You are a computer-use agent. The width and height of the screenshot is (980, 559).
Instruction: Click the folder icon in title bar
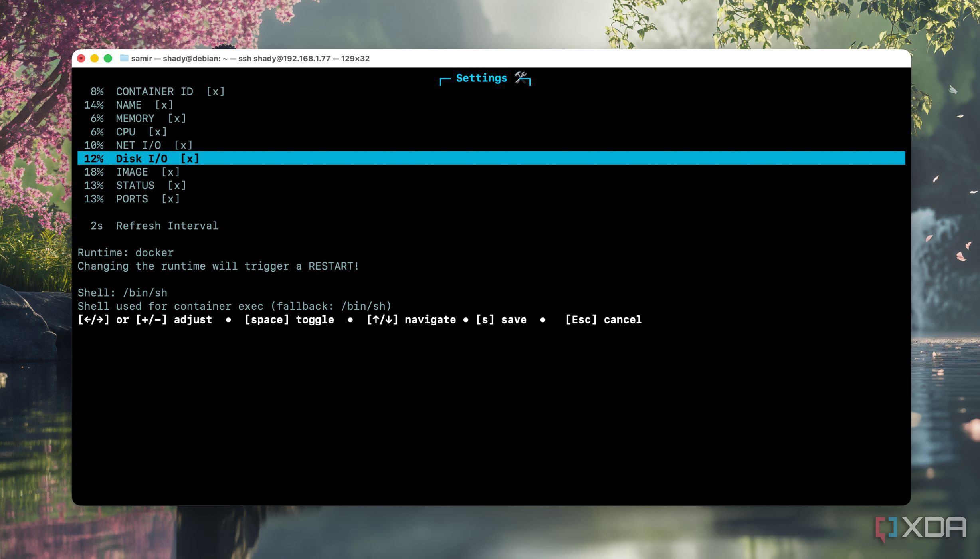[x=124, y=58]
